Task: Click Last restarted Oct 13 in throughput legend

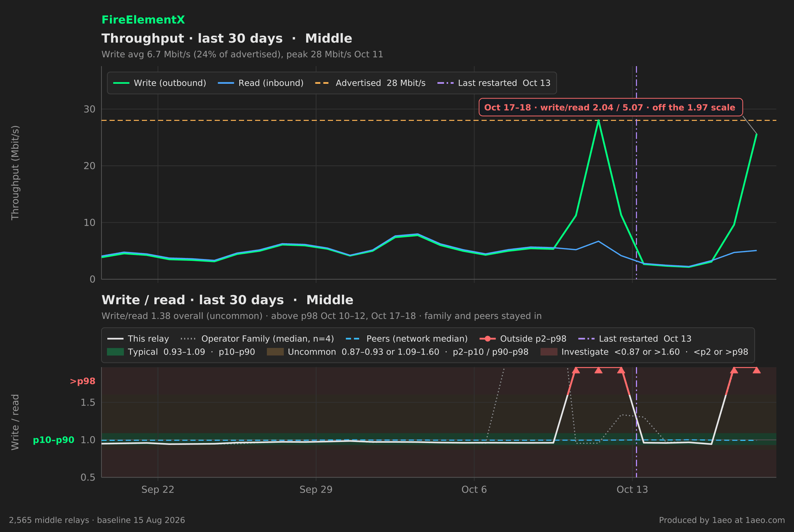Action: (494, 83)
